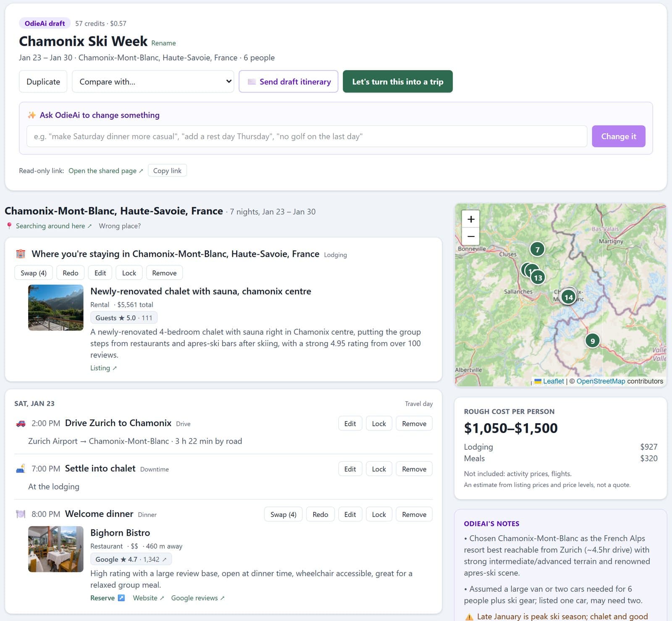
Task: Click Let's turn this into a trip
Action: click(398, 81)
